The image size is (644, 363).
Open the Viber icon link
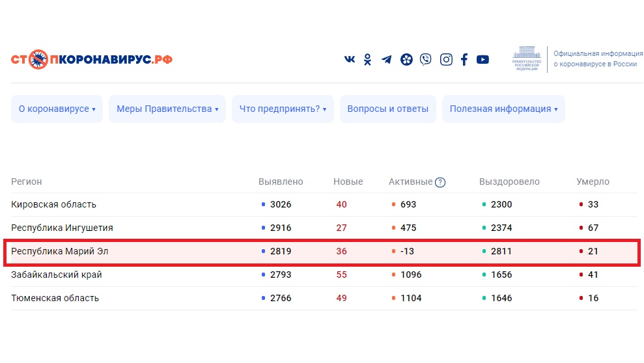426,60
